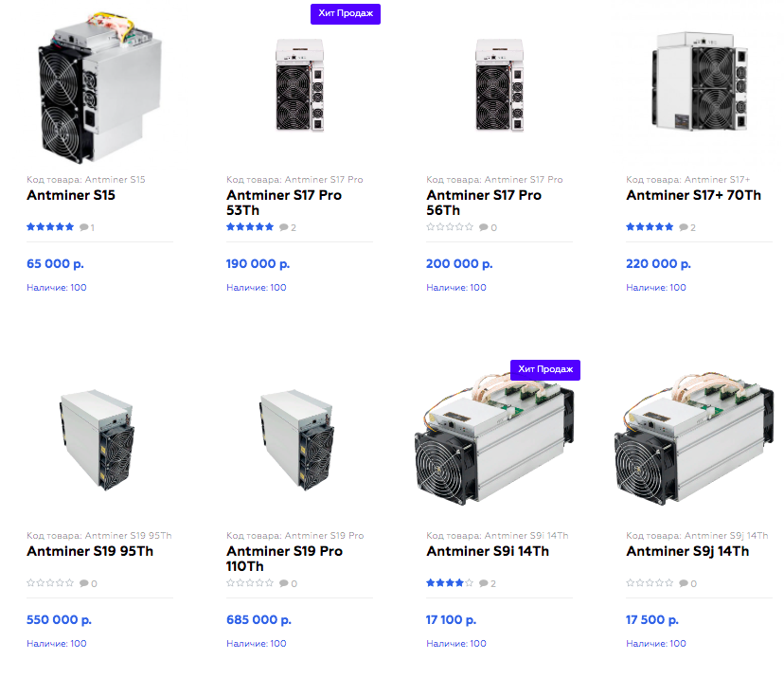Click the 685 000 р. price

(258, 619)
